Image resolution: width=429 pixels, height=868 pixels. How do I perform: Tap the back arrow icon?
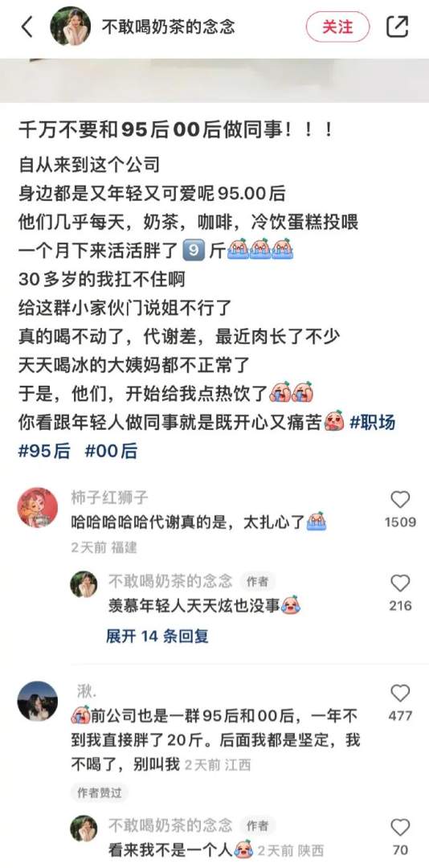click(x=27, y=27)
